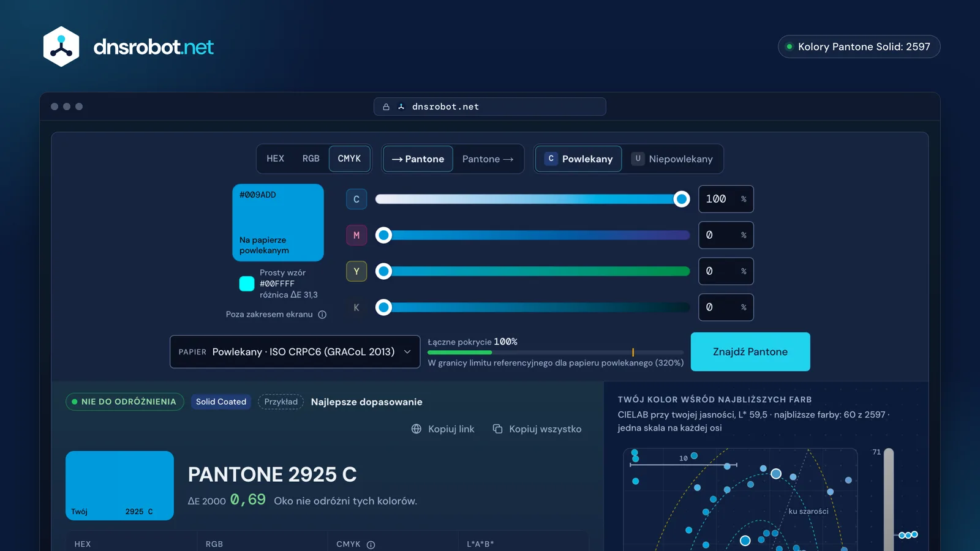Open the PAPIER profile dropdown

point(295,351)
